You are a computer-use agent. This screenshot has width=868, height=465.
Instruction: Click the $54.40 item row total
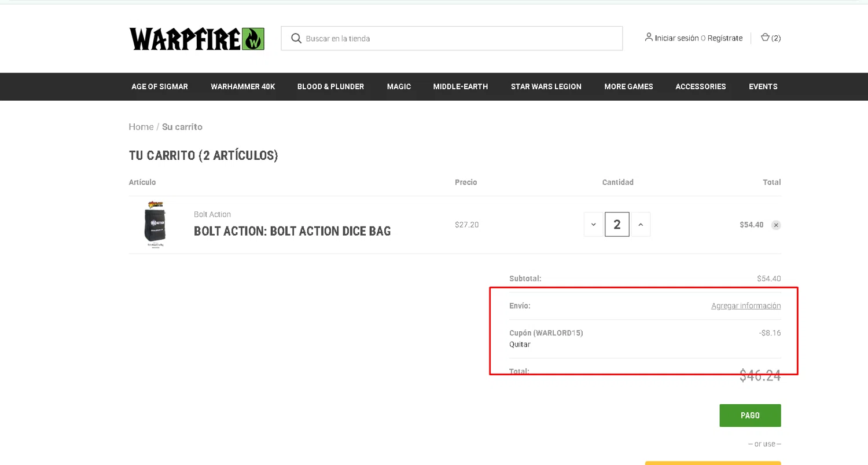point(752,225)
